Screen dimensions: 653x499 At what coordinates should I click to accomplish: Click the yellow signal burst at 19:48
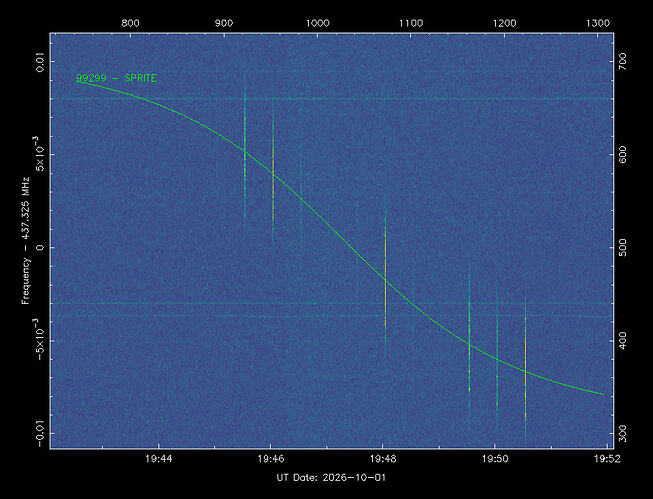(385, 275)
